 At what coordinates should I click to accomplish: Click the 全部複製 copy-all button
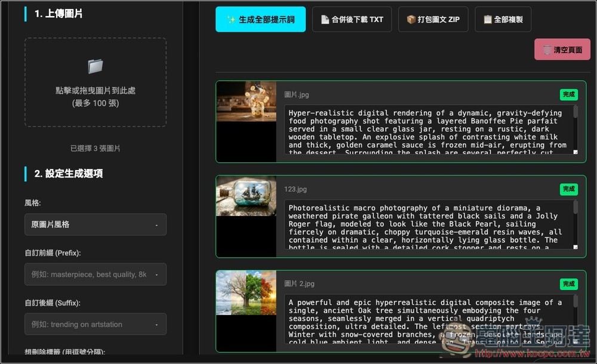pos(503,19)
